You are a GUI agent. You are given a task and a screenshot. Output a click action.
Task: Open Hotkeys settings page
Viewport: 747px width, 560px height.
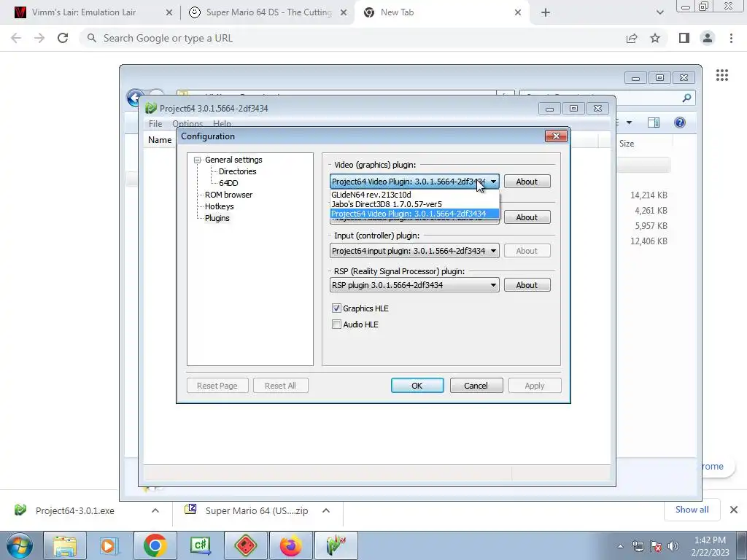[219, 206]
